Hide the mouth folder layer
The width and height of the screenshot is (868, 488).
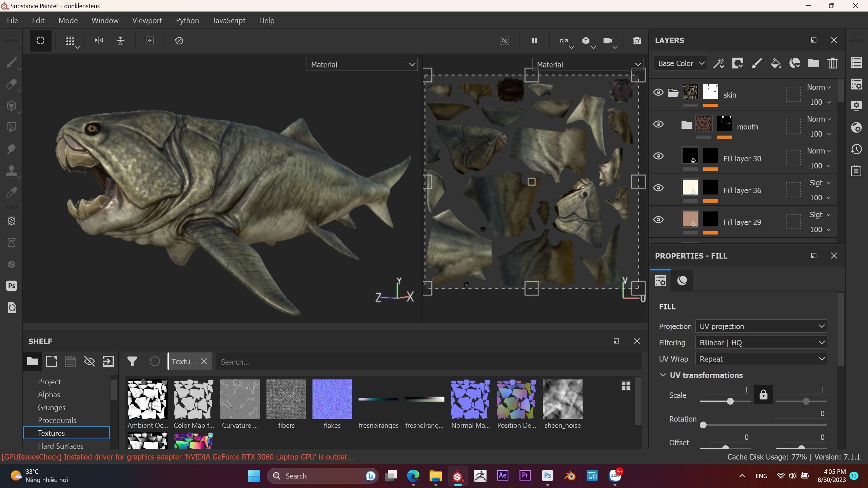[x=658, y=124]
